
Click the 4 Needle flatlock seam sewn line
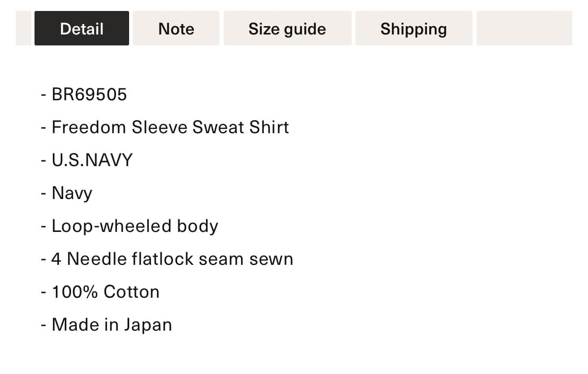pos(167,259)
